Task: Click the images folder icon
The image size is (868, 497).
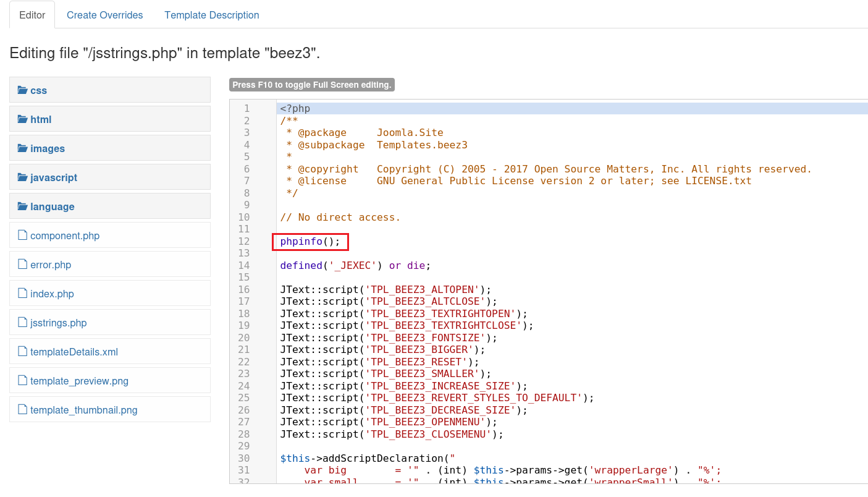Action: click(23, 148)
